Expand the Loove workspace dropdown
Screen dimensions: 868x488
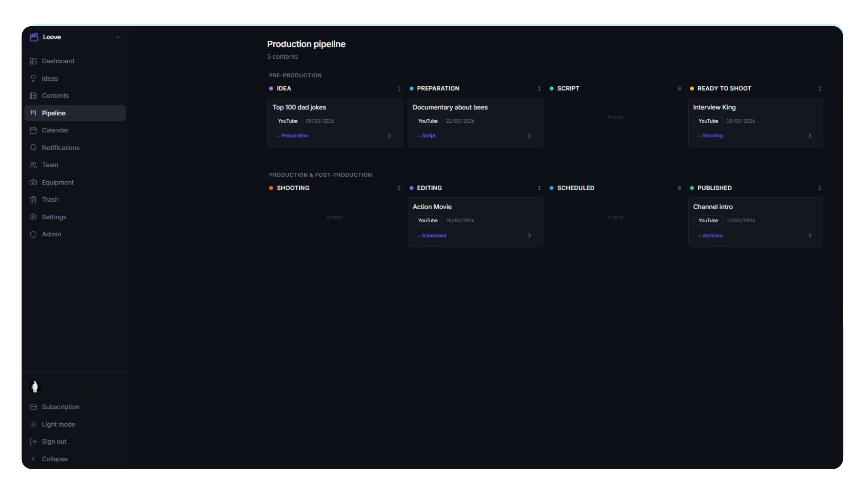(118, 37)
